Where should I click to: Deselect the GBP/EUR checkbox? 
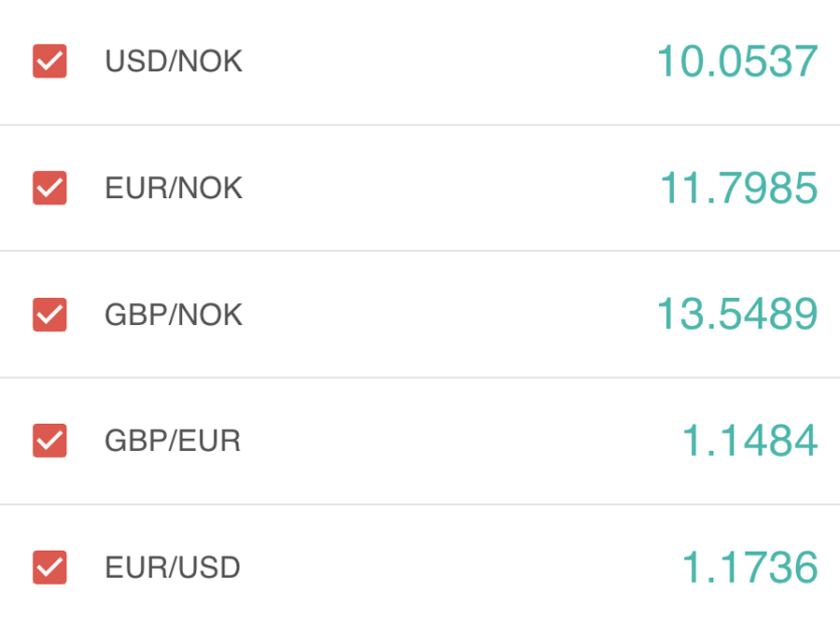coord(49,441)
